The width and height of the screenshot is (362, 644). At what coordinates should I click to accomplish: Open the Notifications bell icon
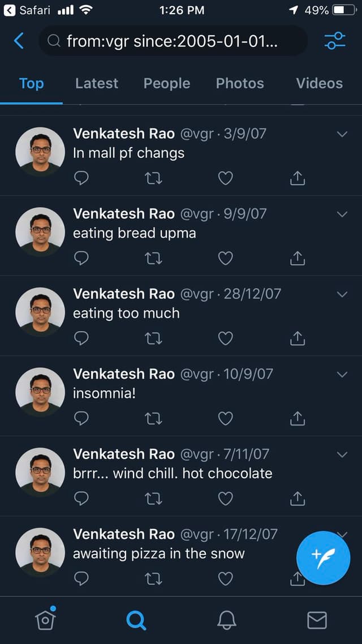[226, 620]
